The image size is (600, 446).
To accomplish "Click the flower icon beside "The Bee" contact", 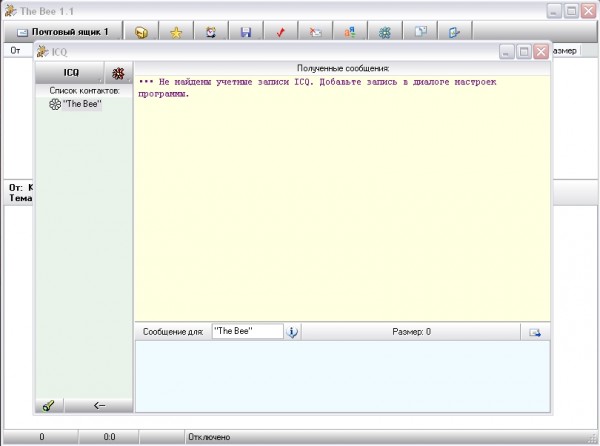I will coord(55,104).
